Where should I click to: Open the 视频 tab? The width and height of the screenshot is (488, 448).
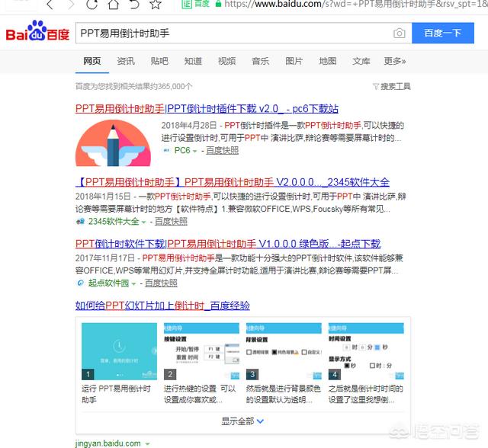click(226, 61)
